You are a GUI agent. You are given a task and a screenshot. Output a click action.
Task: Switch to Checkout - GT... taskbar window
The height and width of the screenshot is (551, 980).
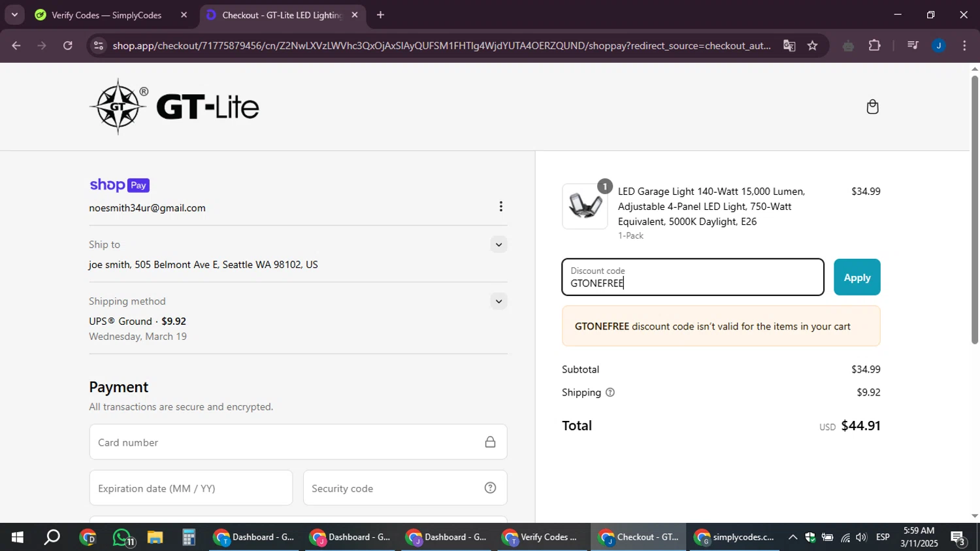(x=638, y=537)
